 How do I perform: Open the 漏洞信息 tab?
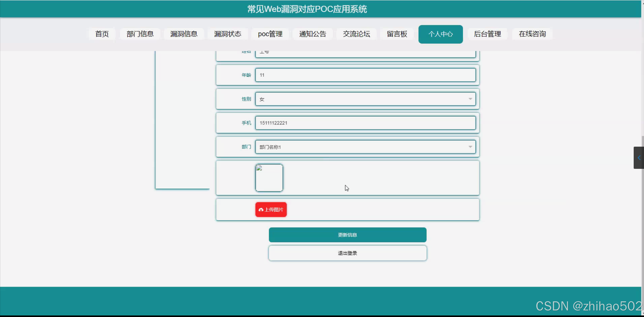(x=184, y=34)
